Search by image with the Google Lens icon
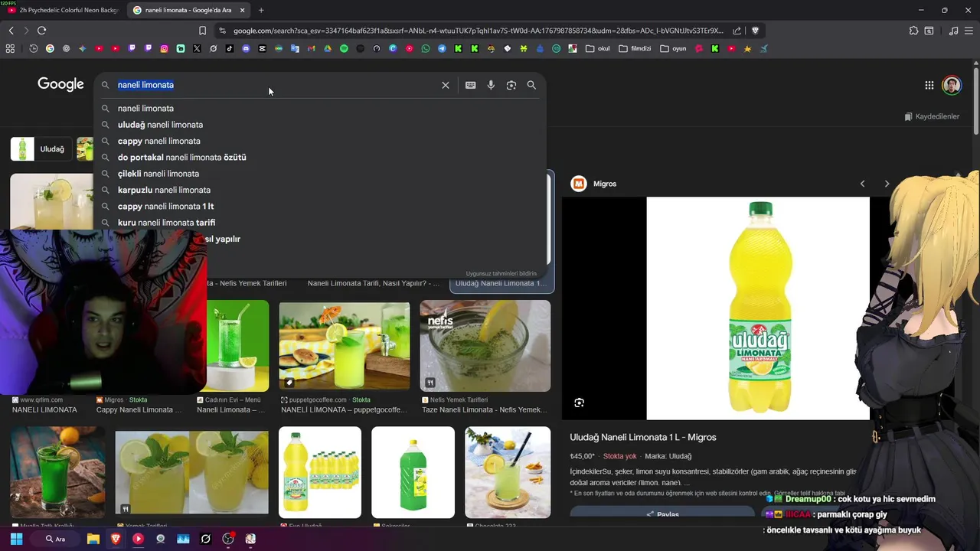This screenshot has height=551, width=980. pos(511,85)
